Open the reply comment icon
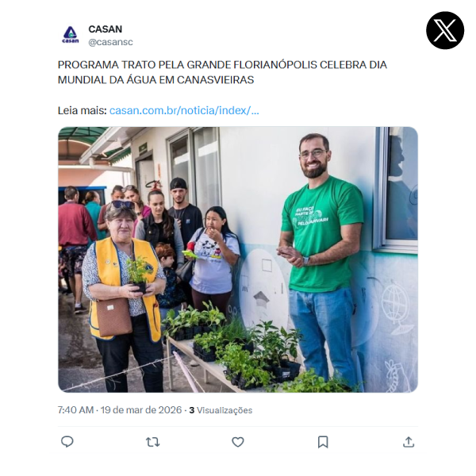 67,442
